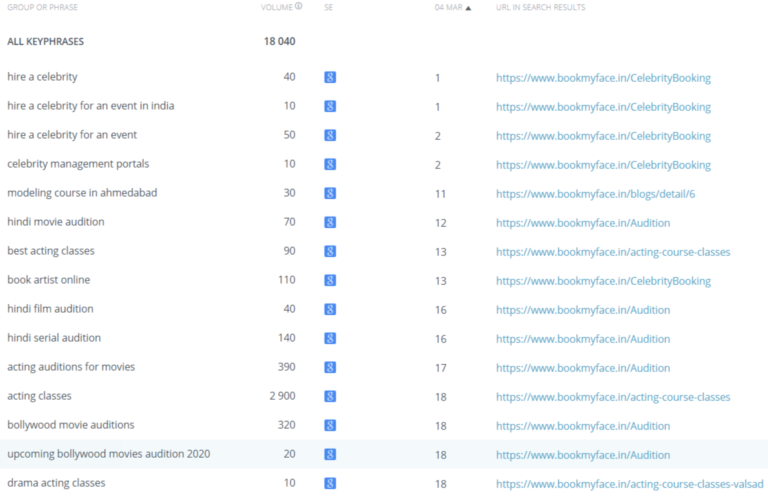Click Google icon for 'hire a celebrity' row
The image size is (768, 497).
coord(330,77)
